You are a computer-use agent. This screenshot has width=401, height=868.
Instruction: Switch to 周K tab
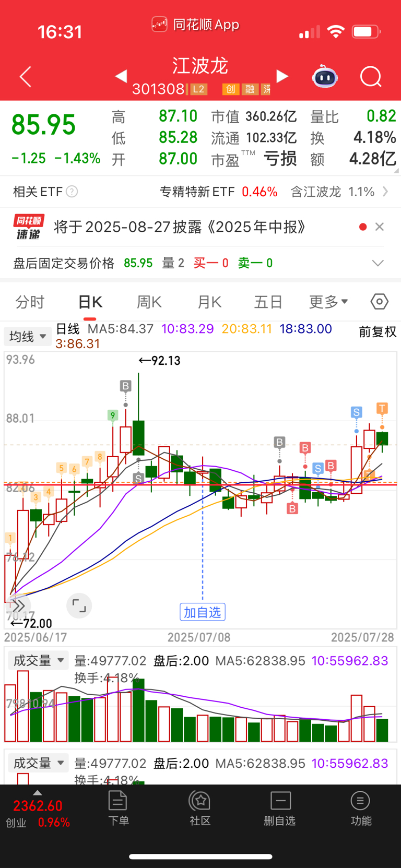[x=149, y=302]
